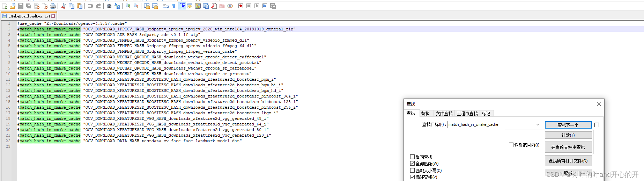
Task: Play back the recorded macro
Action: pos(257,6)
